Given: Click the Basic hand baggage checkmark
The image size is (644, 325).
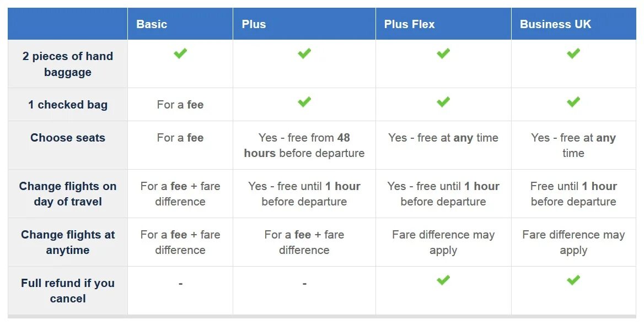Looking at the screenshot, I should (180, 53).
